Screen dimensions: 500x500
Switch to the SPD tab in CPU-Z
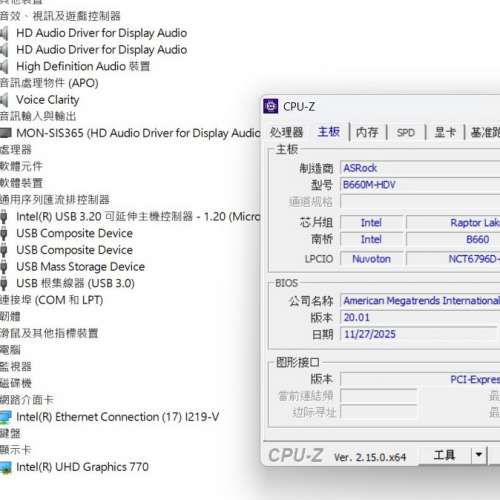pyautogui.click(x=406, y=133)
